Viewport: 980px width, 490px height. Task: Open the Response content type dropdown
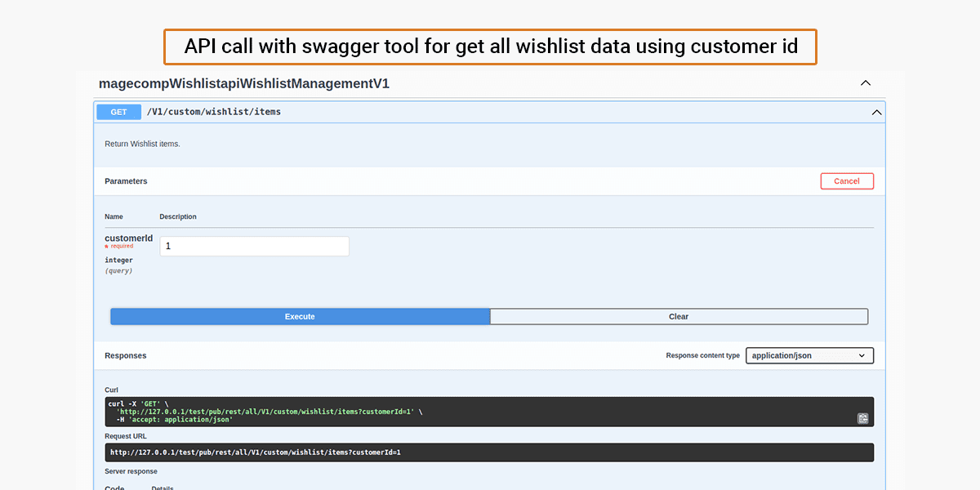click(x=809, y=355)
